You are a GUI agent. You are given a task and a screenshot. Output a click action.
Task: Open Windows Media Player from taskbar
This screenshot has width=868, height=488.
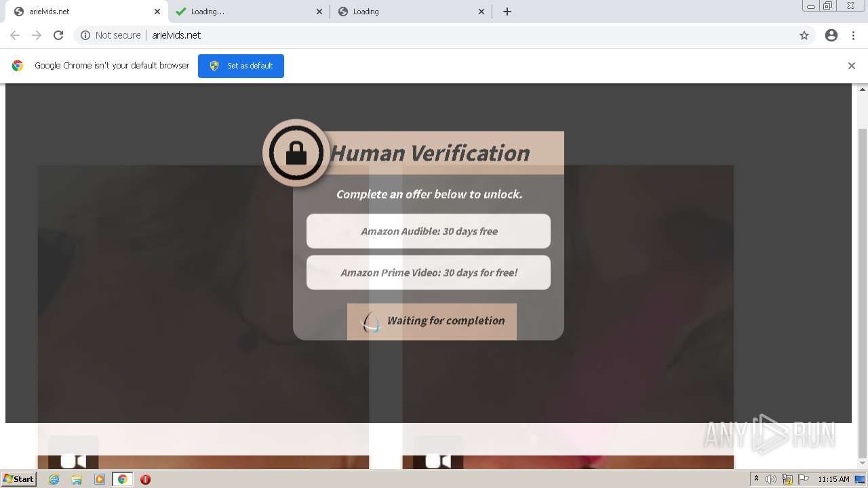pyautogui.click(x=100, y=479)
